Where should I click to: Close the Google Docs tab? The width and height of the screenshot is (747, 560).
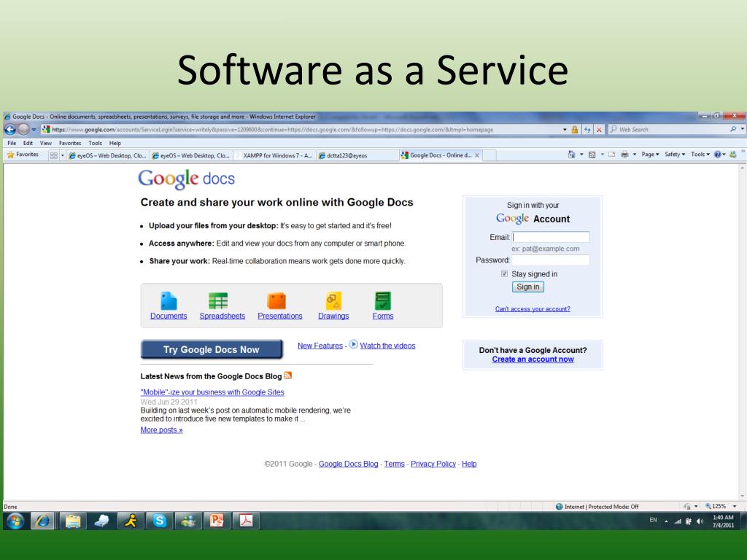pos(477,155)
